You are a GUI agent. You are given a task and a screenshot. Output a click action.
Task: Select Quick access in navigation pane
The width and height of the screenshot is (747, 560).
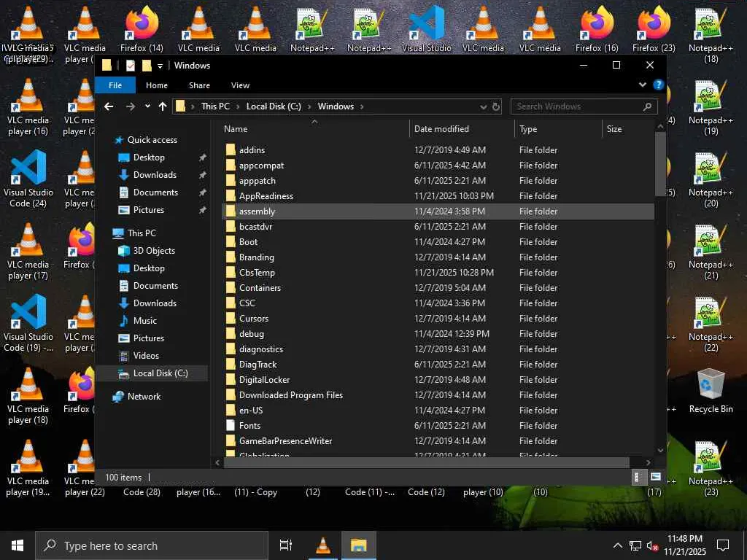click(x=152, y=140)
